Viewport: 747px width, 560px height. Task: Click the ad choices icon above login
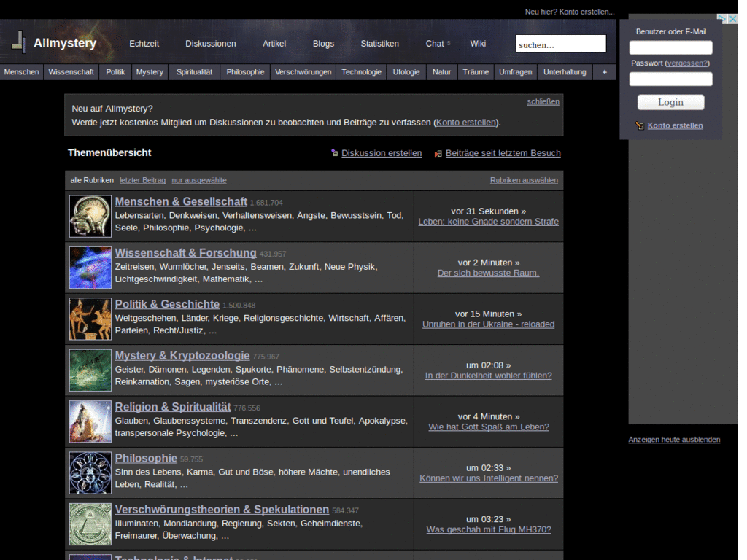(x=721, y=18)
